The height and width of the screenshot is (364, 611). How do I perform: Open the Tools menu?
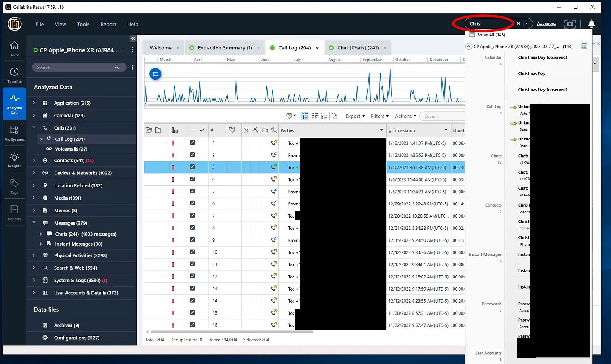click(x=83, y=24)
